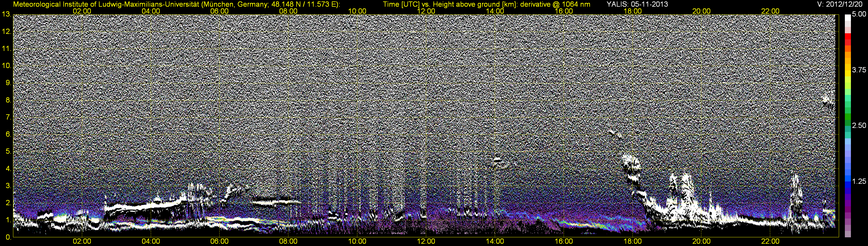
Task: Click the 3.75 color scale label
Action: (x=858, y=70)
